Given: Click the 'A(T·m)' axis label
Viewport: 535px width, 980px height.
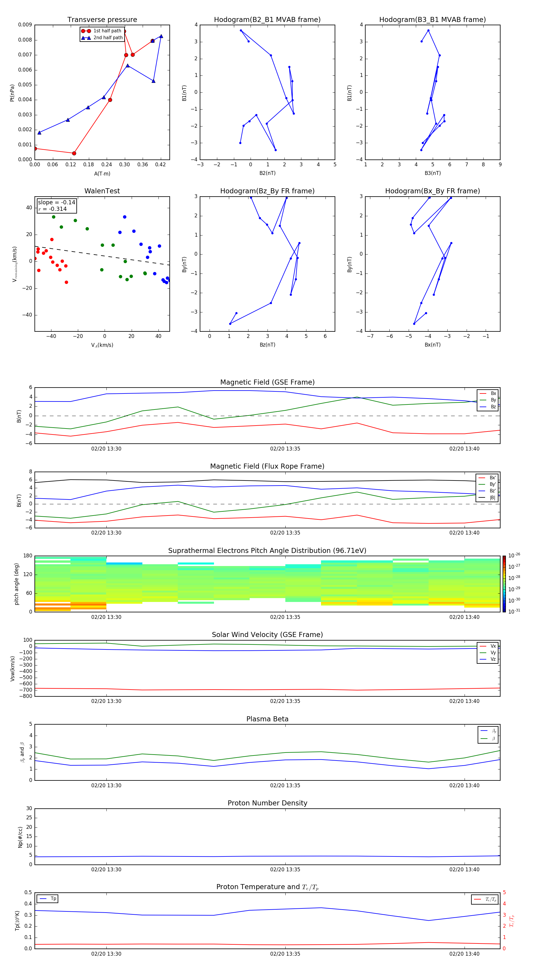Looking at the screenshot, I should tap(102, 173).
